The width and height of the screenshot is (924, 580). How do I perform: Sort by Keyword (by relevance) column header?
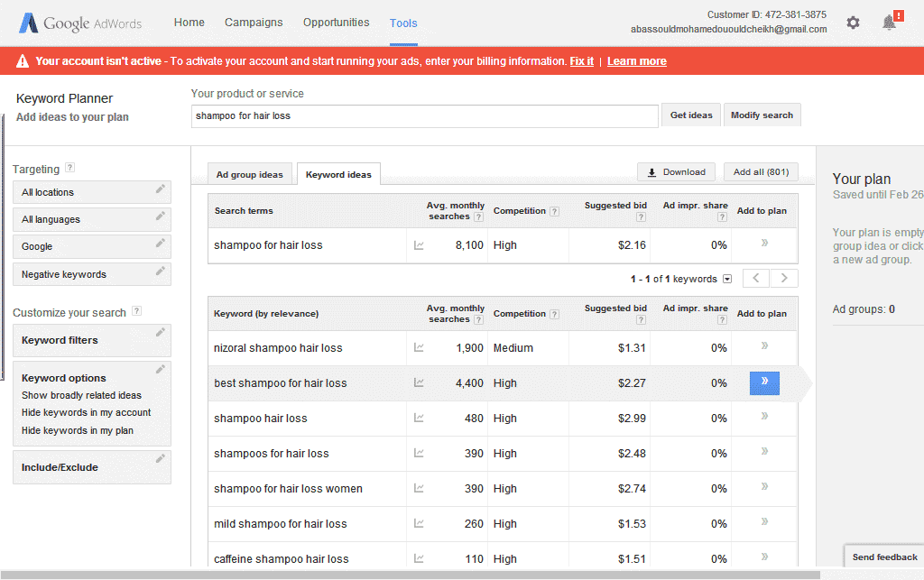(x=266, y=314)
